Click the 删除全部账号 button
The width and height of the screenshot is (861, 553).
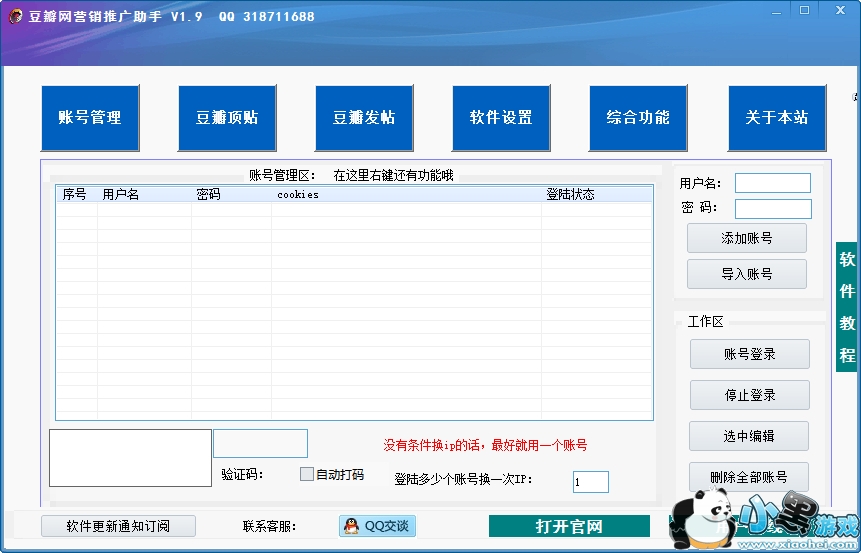pos(749,477)
